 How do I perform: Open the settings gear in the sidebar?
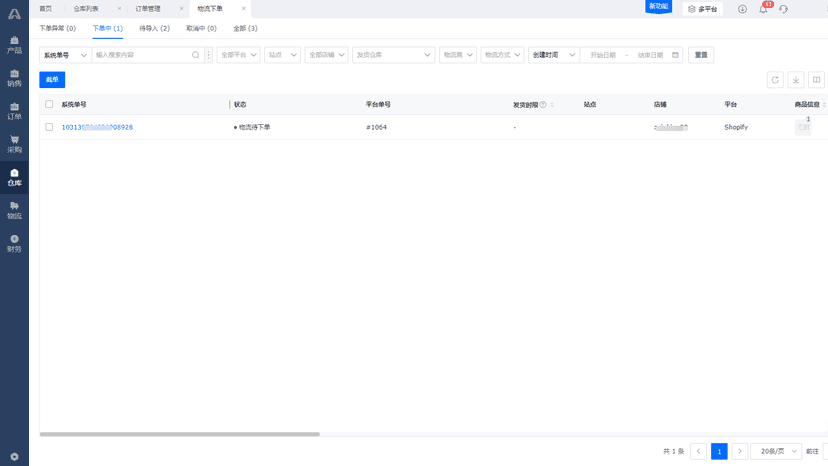point(14,456)
